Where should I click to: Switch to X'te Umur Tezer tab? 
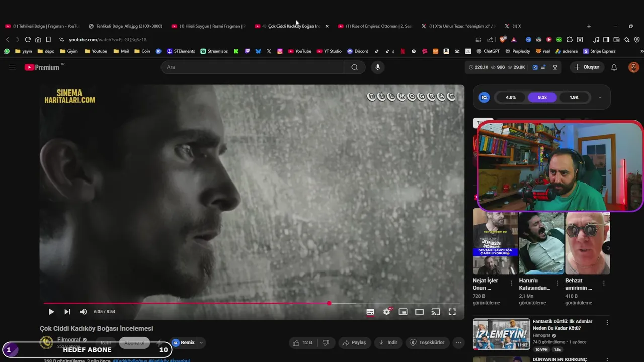click(x=458, y=26)
